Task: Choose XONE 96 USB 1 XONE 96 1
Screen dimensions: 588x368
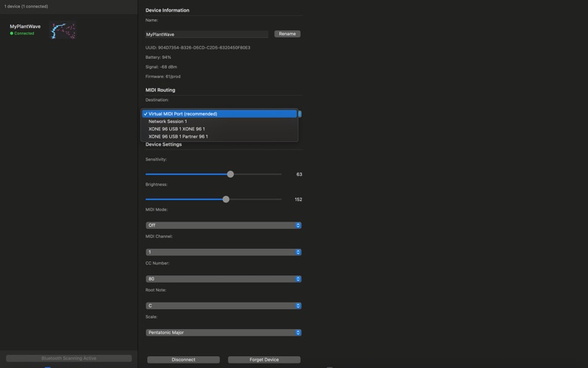Action: [219, 129]
